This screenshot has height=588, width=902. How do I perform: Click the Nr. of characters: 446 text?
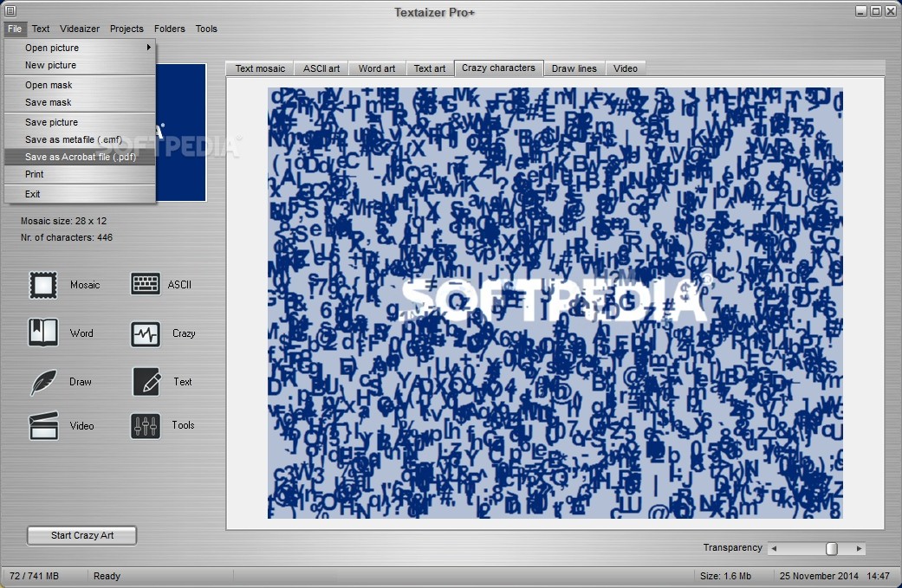point(67,238)
